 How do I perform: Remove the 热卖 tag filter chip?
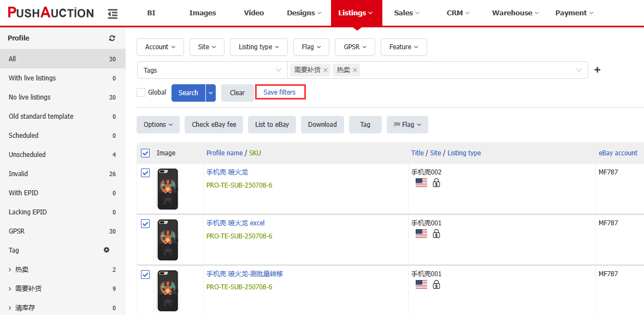pos(355,71)
